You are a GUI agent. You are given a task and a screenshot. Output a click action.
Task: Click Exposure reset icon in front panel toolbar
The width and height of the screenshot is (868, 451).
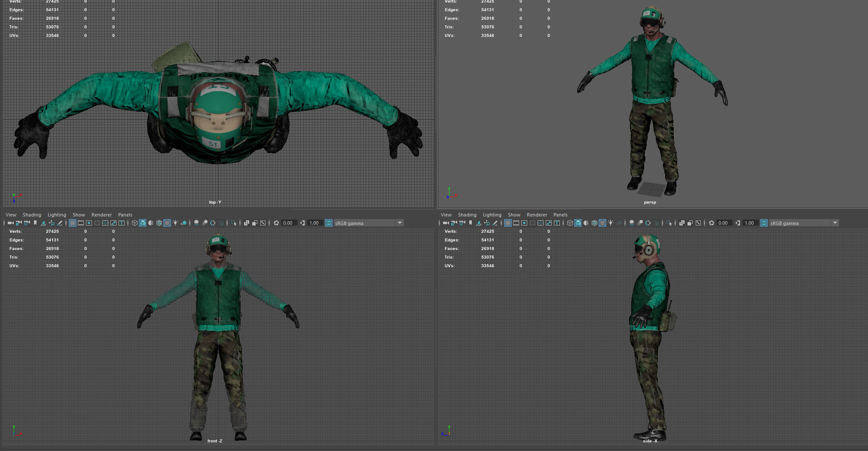coord(276,223)
